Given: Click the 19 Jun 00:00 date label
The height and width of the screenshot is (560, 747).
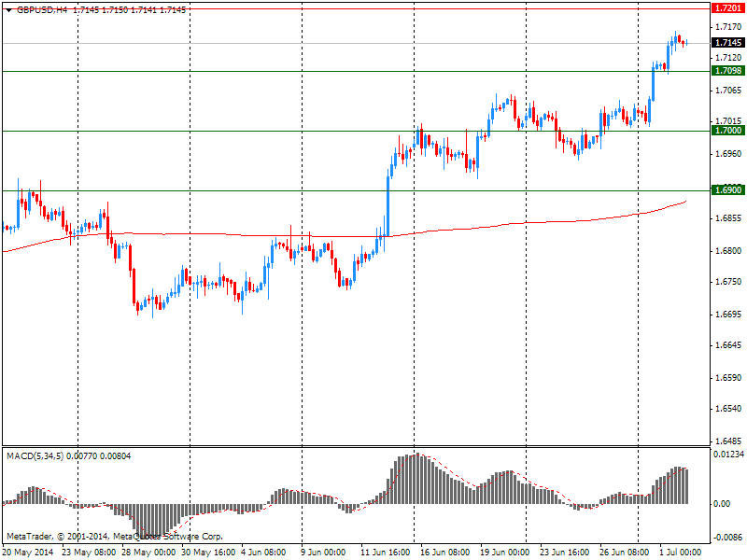Looking at the screenshot, I should (504, 553).
